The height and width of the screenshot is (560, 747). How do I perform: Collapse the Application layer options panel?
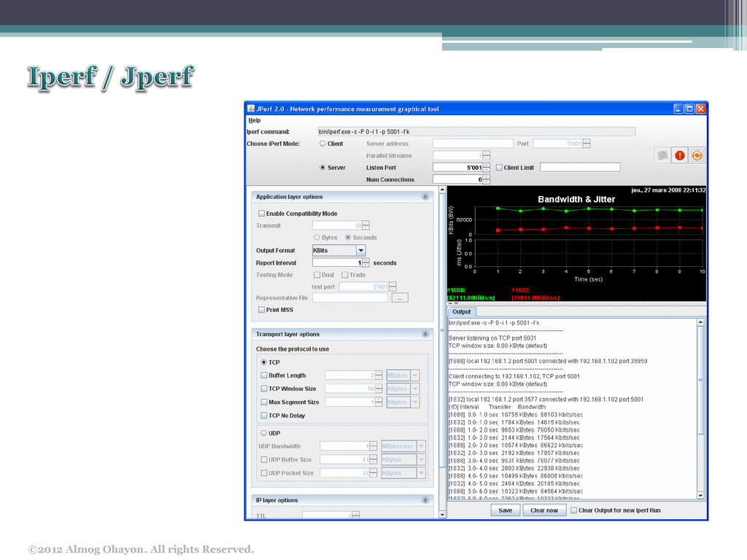coord(425,197)
